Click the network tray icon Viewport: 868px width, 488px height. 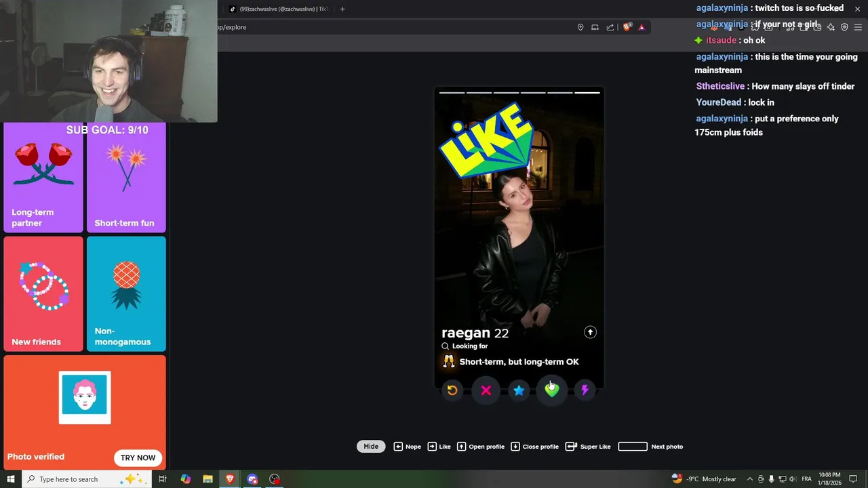782,479
